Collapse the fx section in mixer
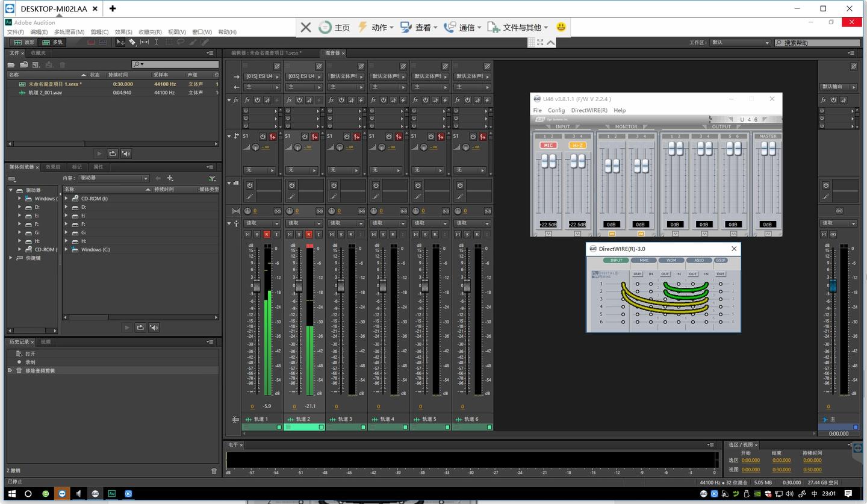This screenshot has width=867, height=504. [x=229, y=100]
